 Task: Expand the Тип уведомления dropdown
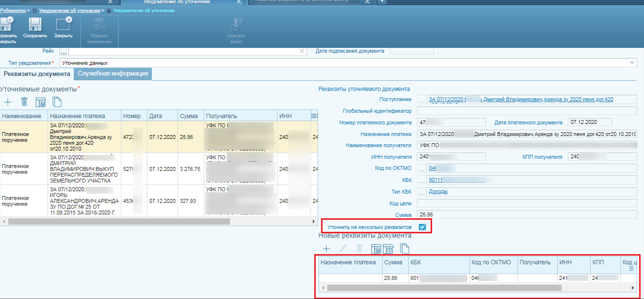tap(632, 63)
